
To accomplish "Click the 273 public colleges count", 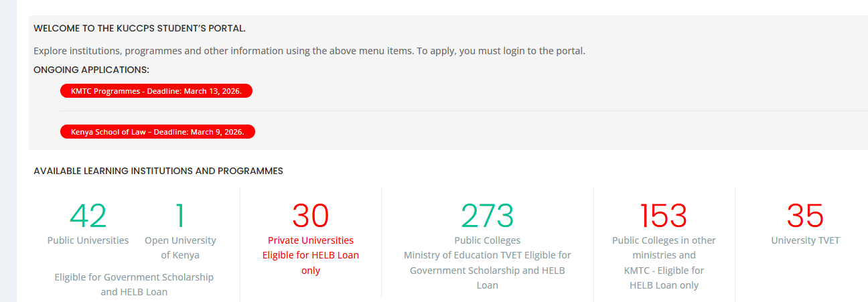I will [x=487, y=216].
